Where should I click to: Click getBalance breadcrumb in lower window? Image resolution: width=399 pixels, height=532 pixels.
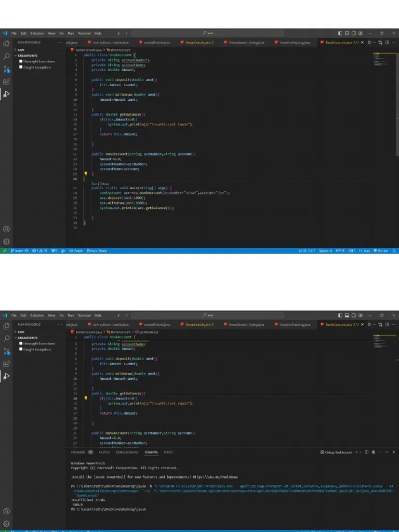coord(147,332)
